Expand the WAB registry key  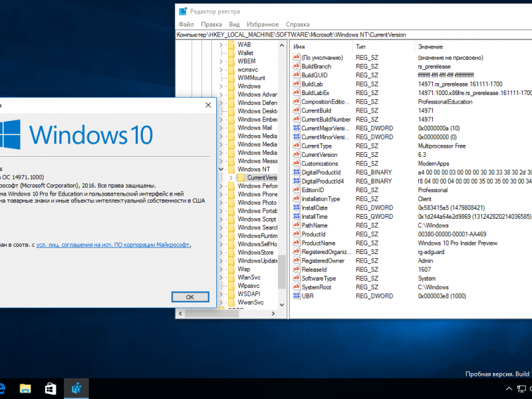click(221, 45)
